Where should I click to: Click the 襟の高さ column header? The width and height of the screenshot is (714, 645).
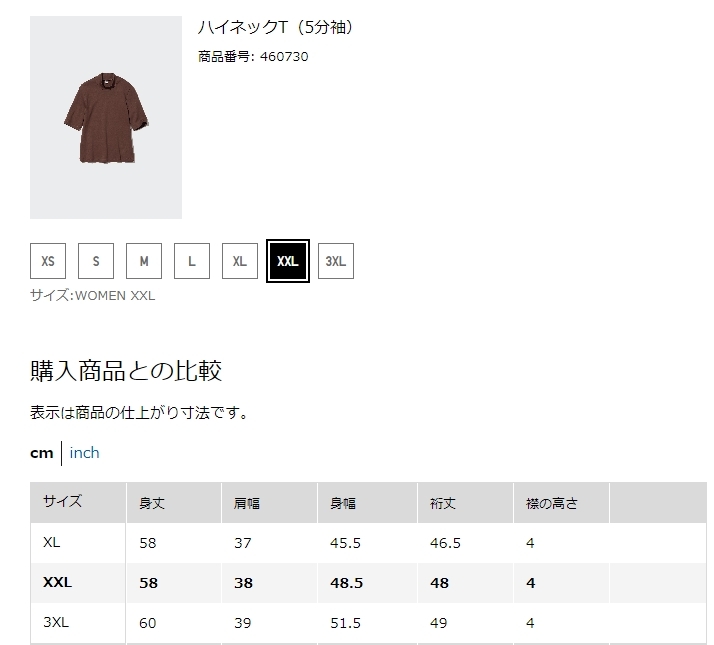coord(551,503)
